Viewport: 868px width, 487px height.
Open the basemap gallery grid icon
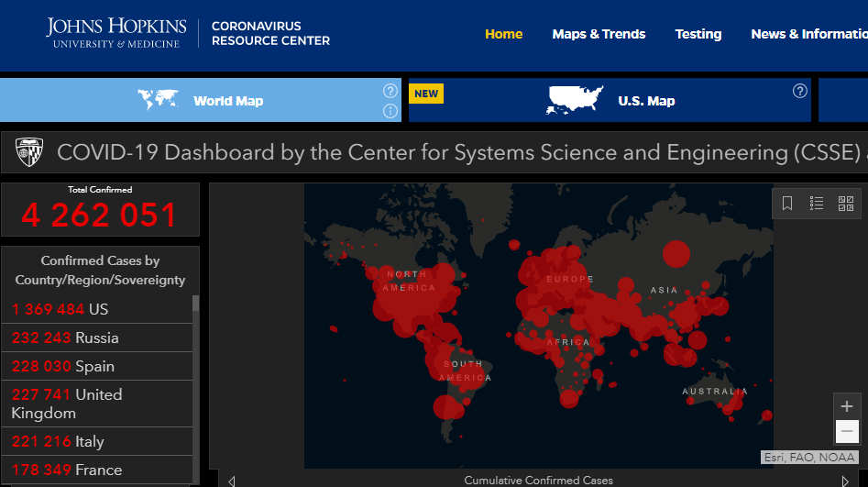(846, 204)
